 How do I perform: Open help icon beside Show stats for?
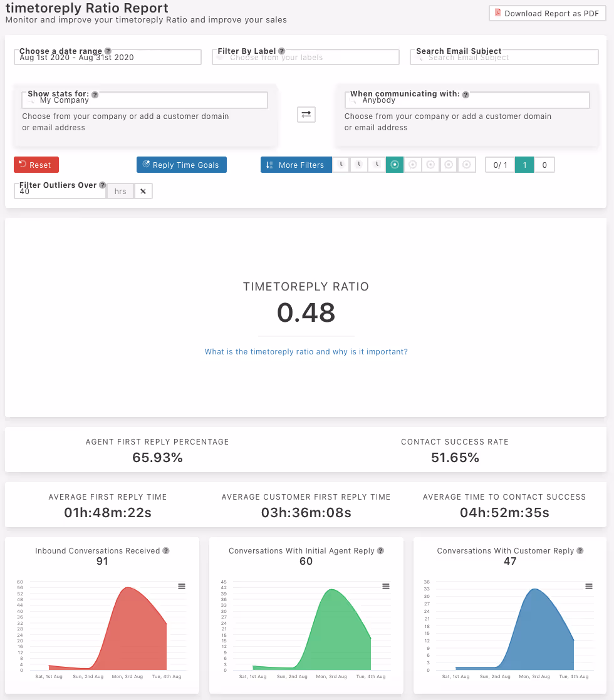[95, 95]
